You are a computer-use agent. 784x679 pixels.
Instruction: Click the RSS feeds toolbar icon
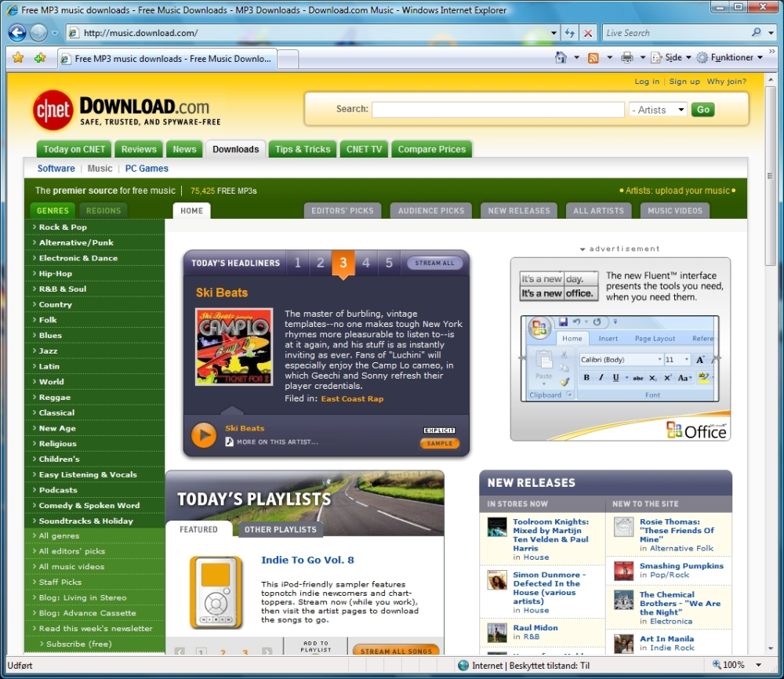tap(593, 58)
